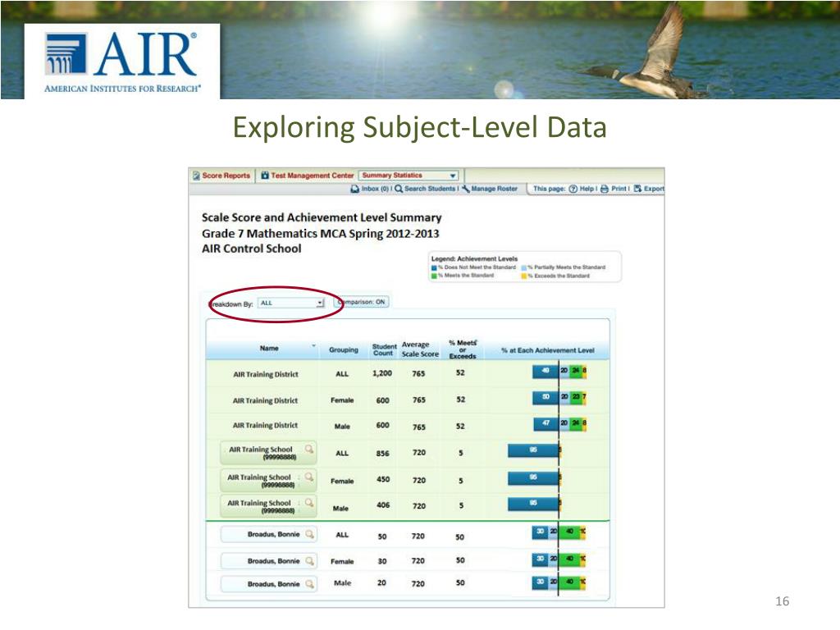
Task: Open AIR Training School ALL row button
Action: 268,453
